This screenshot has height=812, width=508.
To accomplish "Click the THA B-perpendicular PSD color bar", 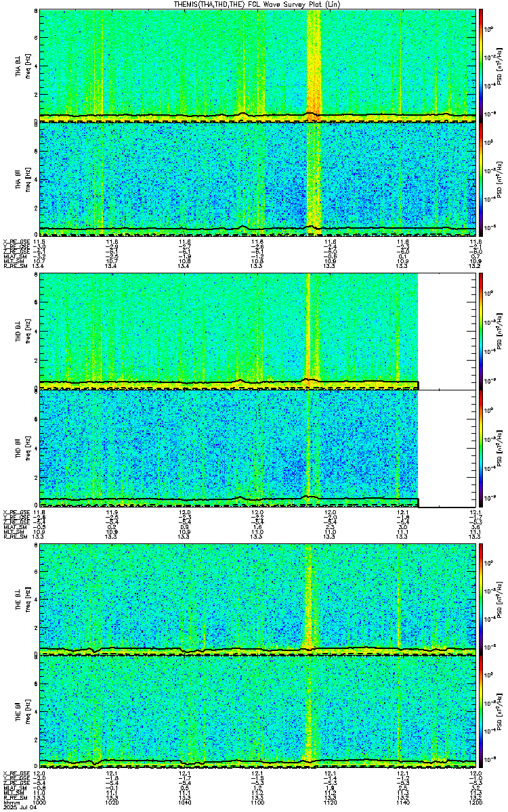I will (x=481, y=65).
